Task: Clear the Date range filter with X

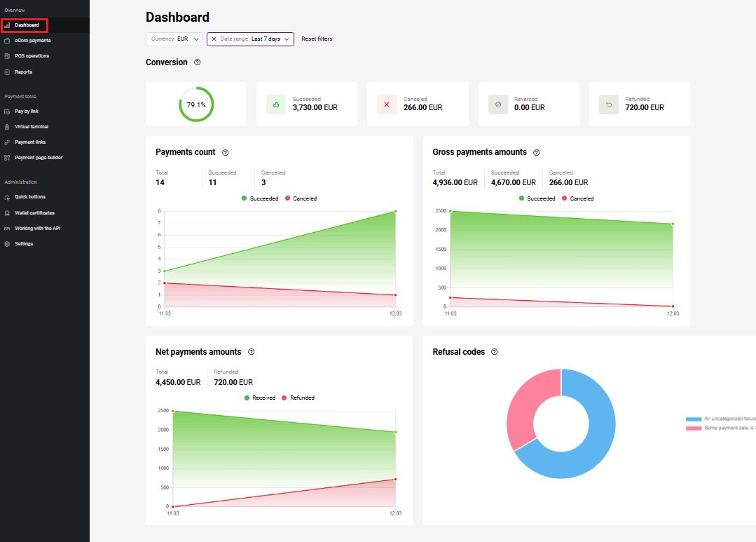Action: 214,39
